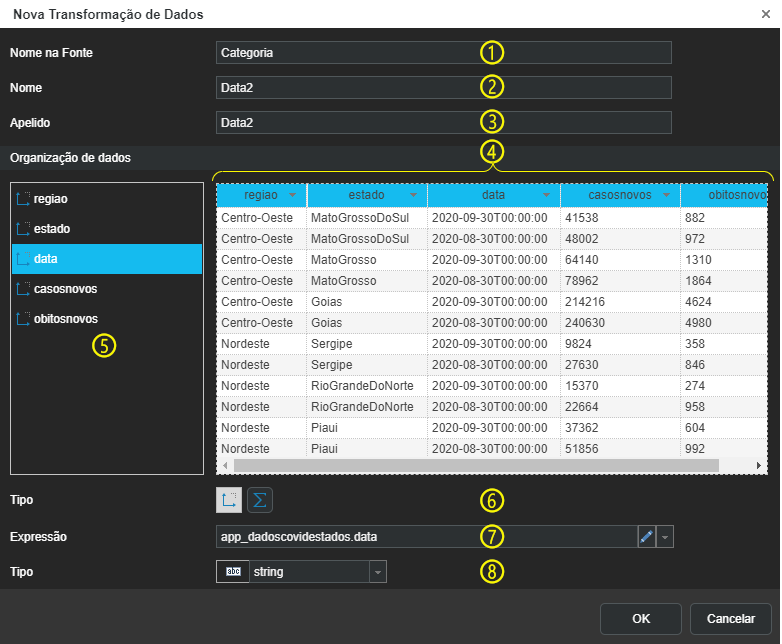Open the estado column filter arrow

pos(413,195)
